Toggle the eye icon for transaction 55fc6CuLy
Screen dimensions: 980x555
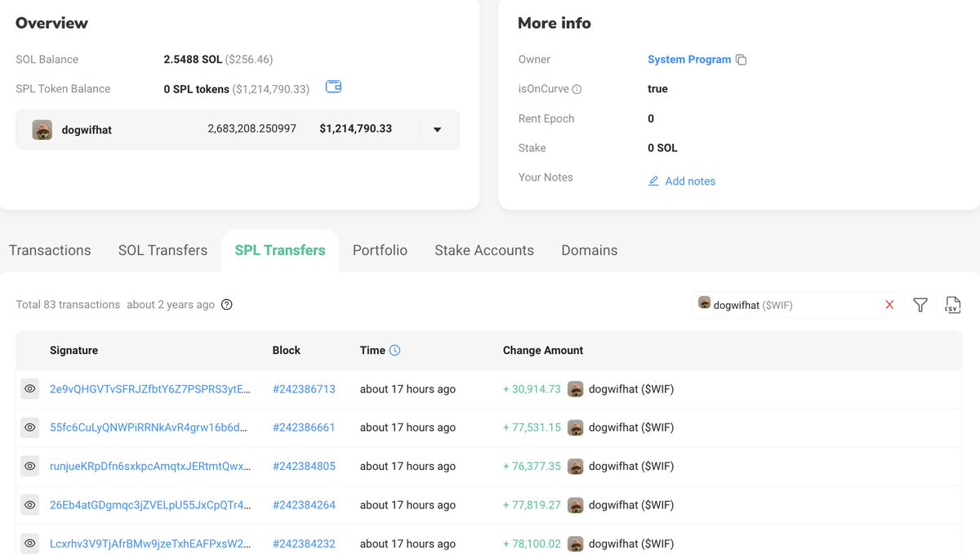29,427
